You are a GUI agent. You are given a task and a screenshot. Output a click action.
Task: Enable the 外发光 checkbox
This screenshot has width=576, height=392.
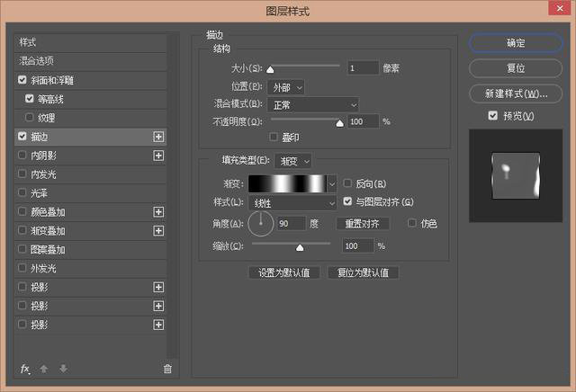pyautogui.click(x=22, y=268)
